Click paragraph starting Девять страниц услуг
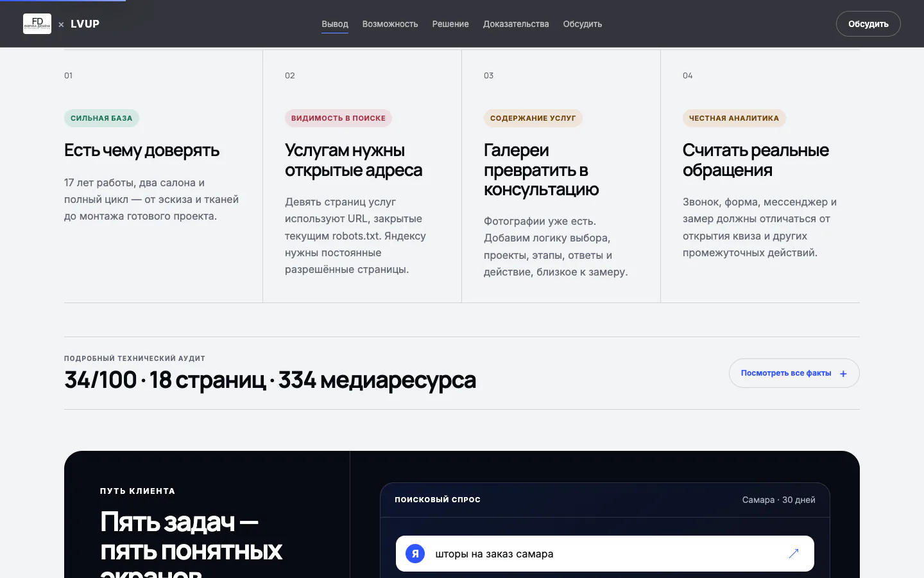This screenshot has width=924, height=578. [355, 236]
